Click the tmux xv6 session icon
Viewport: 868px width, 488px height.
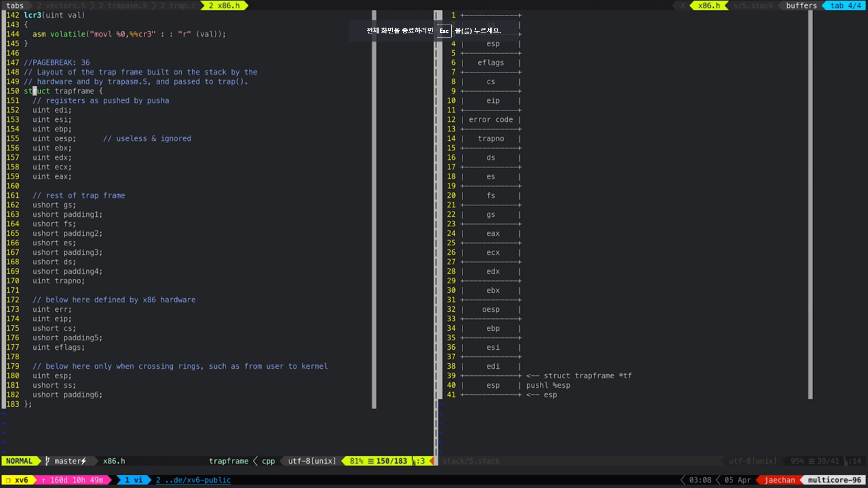click(8, 480)
